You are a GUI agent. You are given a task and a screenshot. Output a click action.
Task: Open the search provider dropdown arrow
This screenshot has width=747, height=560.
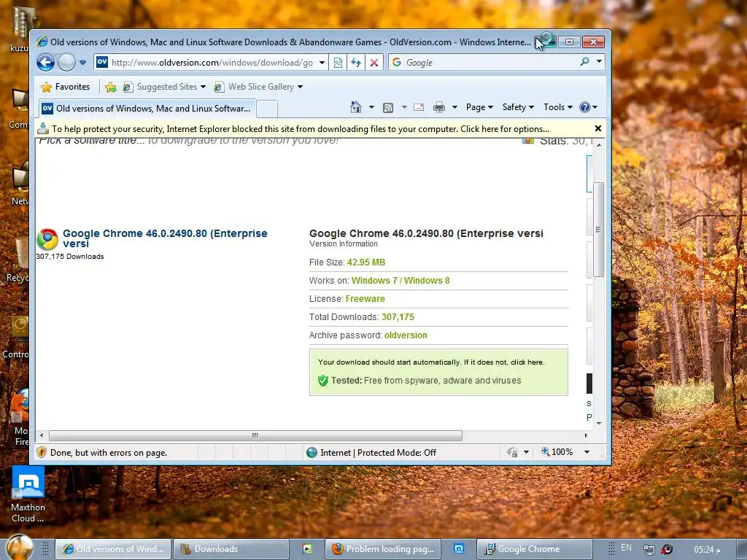click(600, 61)
